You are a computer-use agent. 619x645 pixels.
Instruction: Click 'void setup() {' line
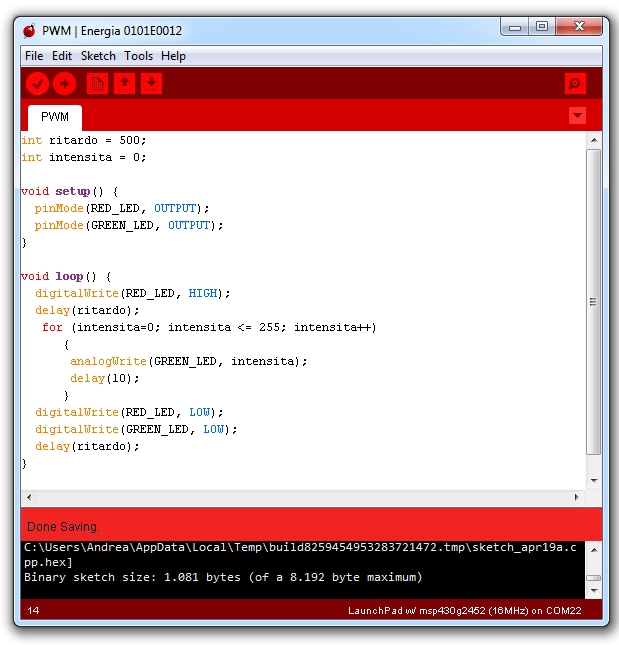pos(70,192)
